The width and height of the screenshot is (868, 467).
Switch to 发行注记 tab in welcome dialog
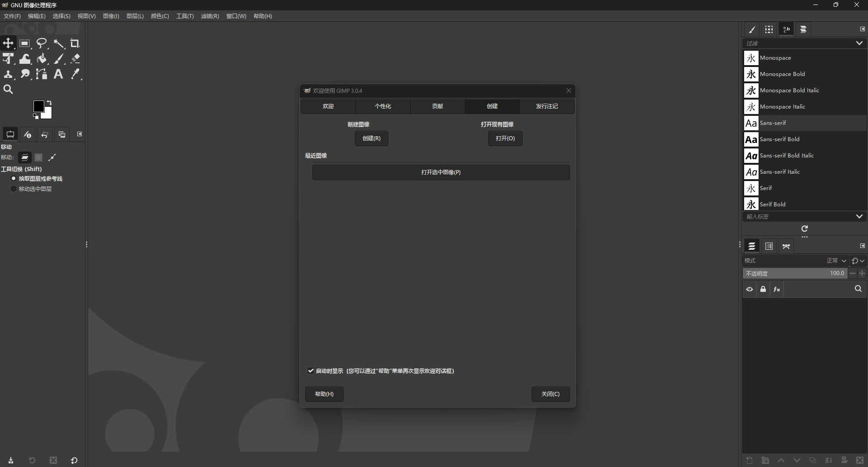(x=547, y=106)
